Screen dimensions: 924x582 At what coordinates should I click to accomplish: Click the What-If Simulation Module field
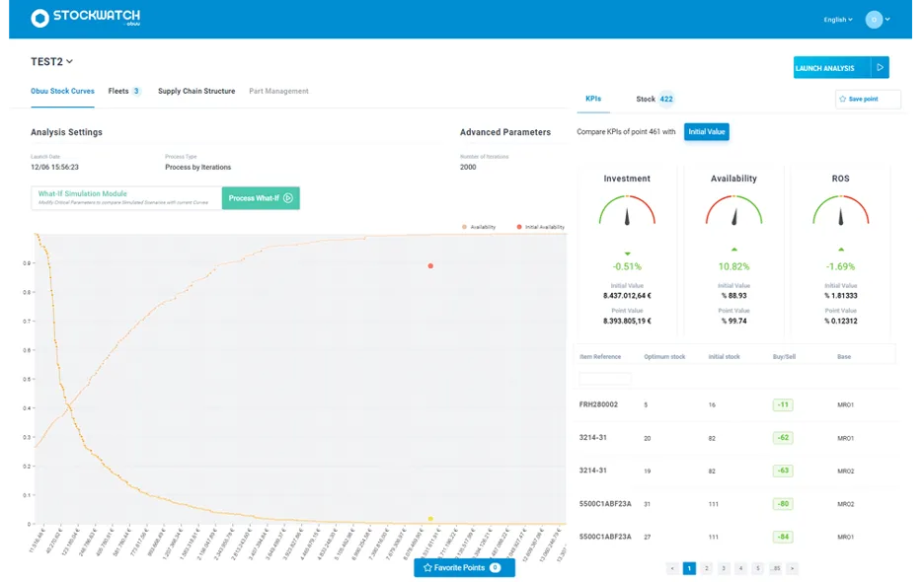click(x=126, y=198)
